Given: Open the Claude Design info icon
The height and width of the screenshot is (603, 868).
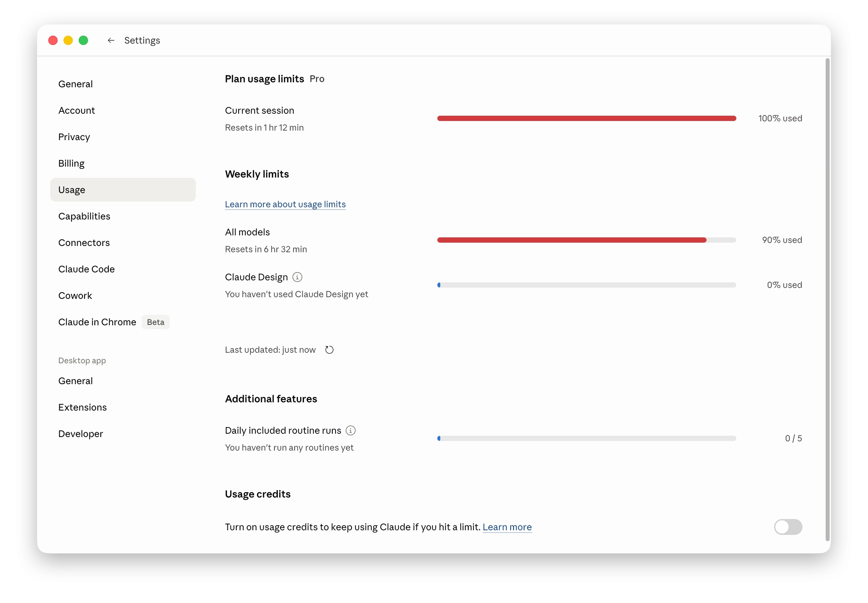Looking at the screenshot, I should [297, 277].
